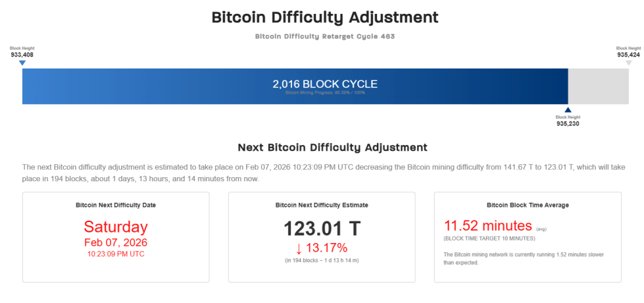Click the gray unfilled end of the progress bar
Screen dimensions: 644x303
(x=598, y=86)
